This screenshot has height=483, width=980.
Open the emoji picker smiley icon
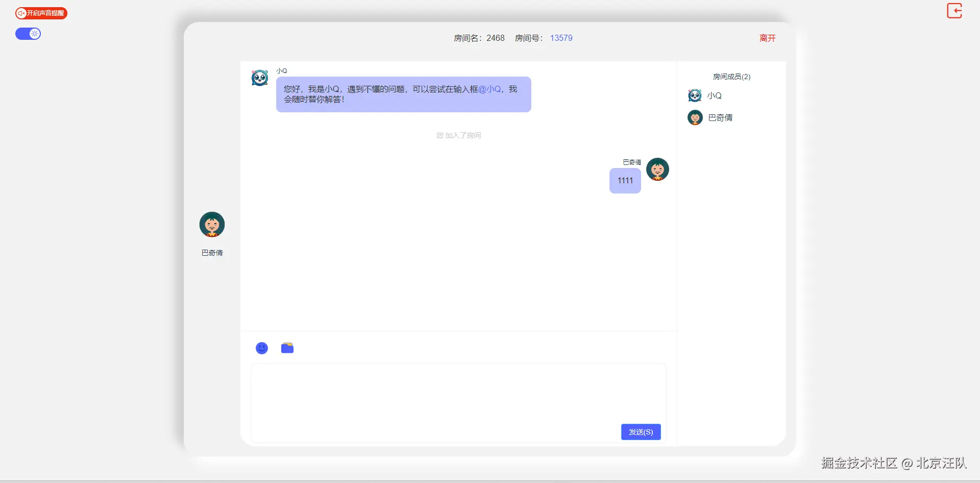point(262,348)
